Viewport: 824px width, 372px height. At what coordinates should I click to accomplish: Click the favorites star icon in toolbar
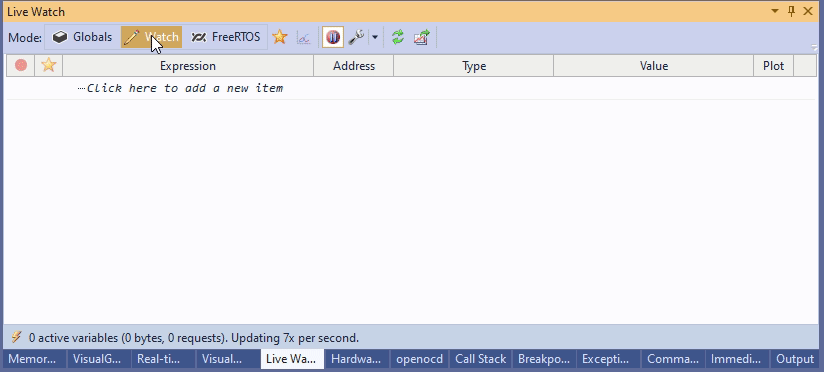280,37
